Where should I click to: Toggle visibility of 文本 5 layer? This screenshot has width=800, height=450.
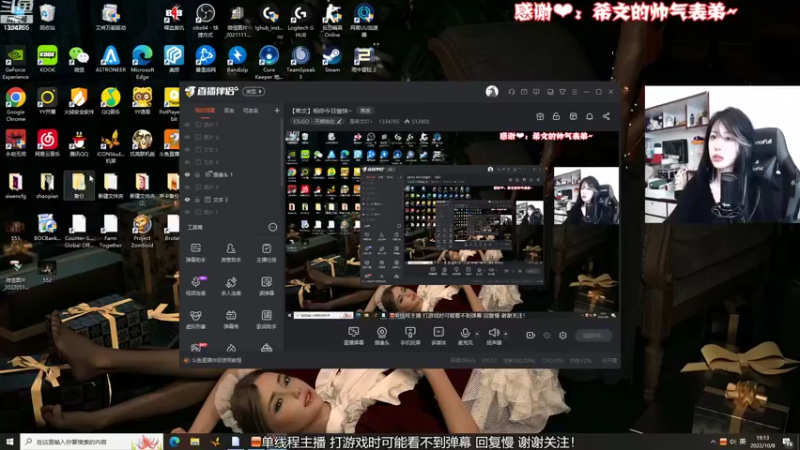pyautogui.click(x=187, y=149)
